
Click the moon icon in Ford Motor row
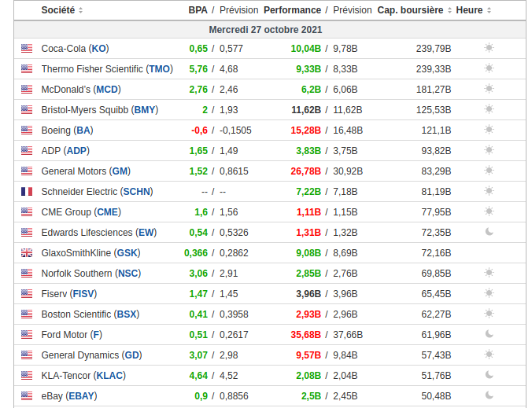pyautogui.click(x=489, y=334)
